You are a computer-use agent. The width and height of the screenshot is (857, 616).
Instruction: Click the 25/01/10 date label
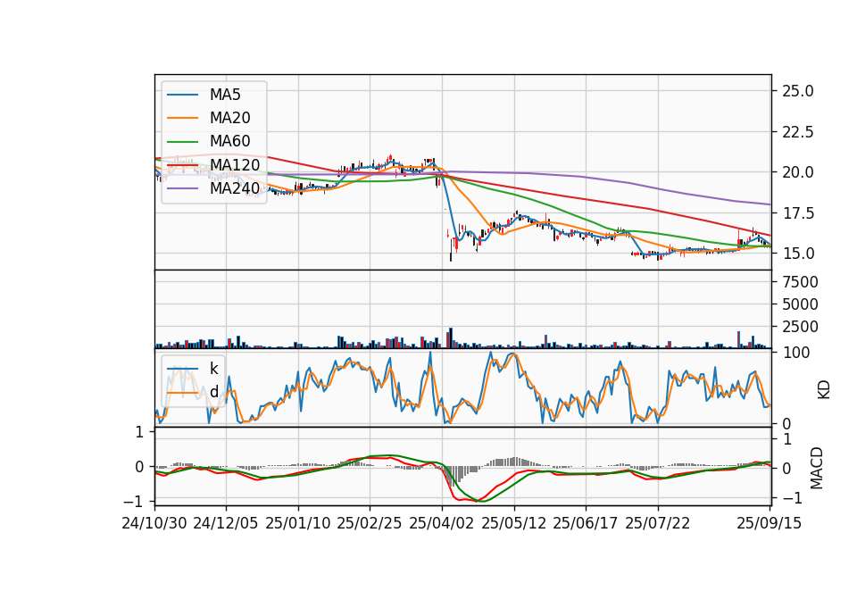tap(298, 524)
